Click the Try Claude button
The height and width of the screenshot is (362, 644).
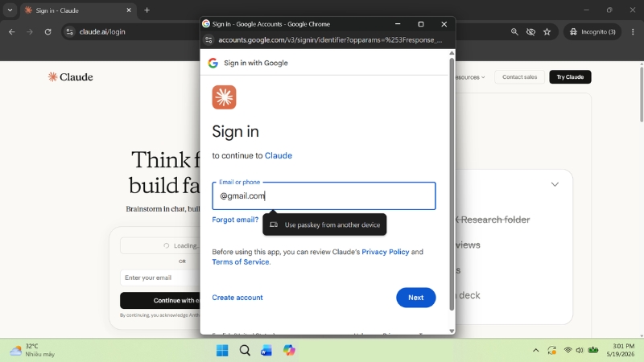[x=570, y=76]
